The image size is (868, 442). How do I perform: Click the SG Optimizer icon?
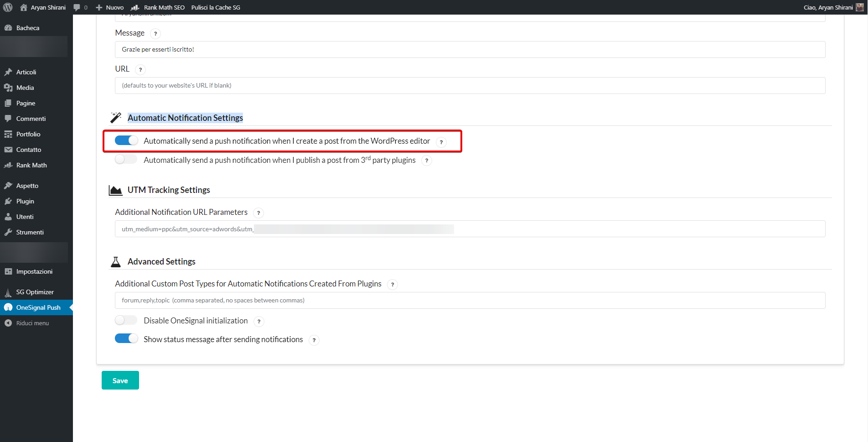tap(8, 292)
